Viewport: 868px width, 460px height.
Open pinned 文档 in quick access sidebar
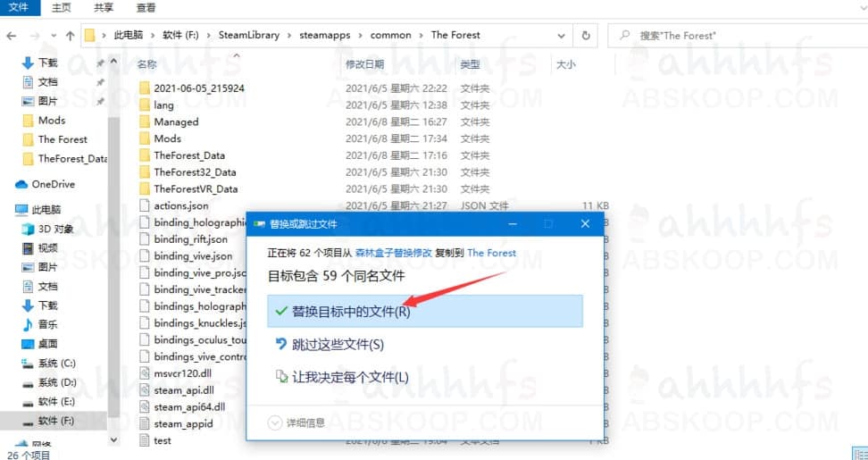47,82
